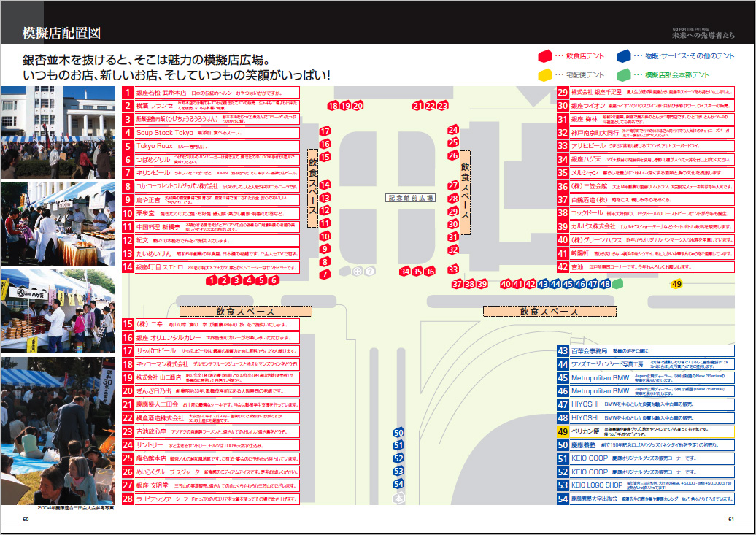Click list entry 38 コックドール
756x535 pixels.
click(x=646, y=212)
